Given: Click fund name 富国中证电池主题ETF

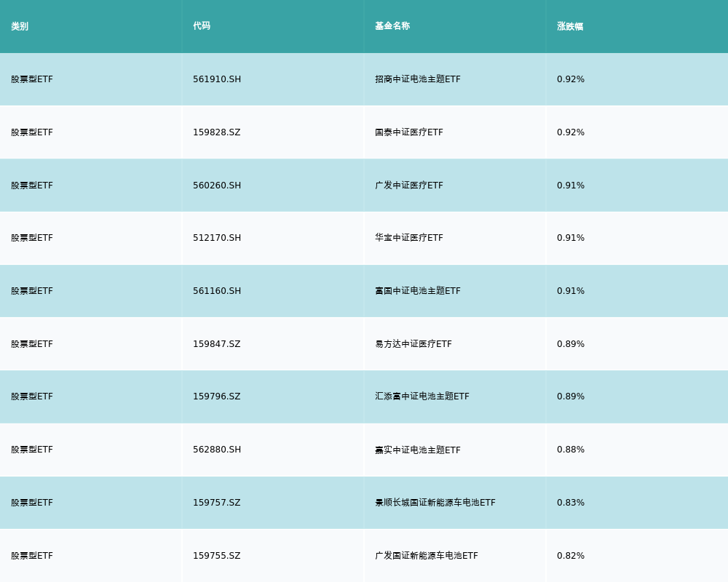Looking at the screenshot, I should [418, 291].
